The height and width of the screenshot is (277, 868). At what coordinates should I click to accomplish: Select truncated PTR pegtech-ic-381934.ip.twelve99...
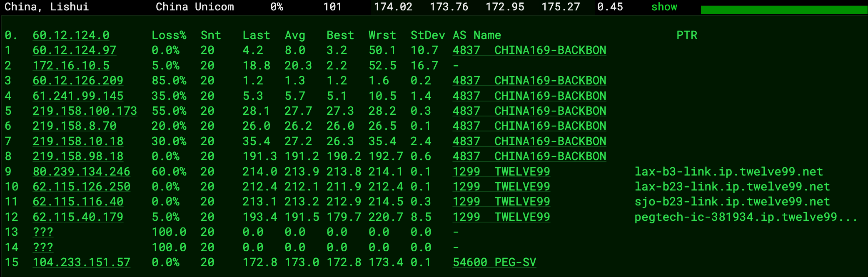(746, 217)
